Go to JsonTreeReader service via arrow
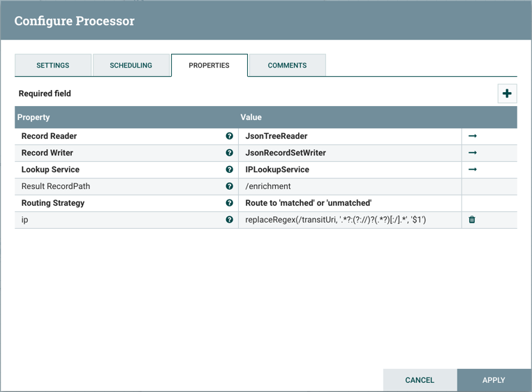 coord(473,136)
